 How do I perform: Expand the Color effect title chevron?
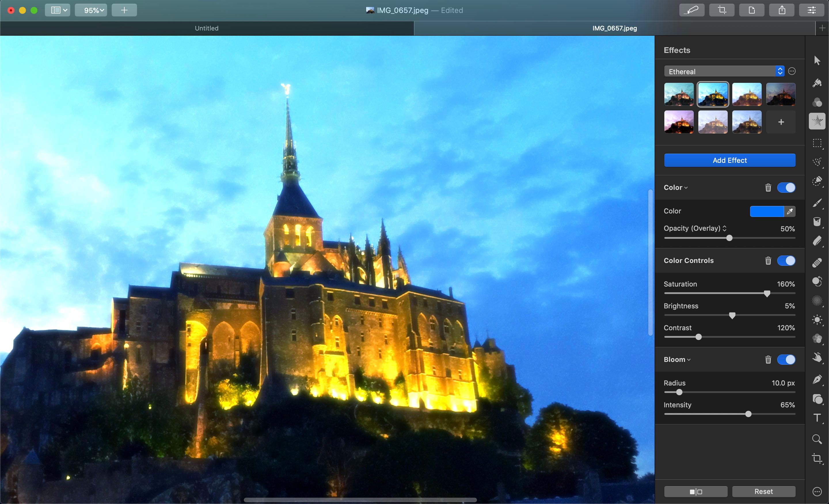pyautogui.click(x=686, y=188)
